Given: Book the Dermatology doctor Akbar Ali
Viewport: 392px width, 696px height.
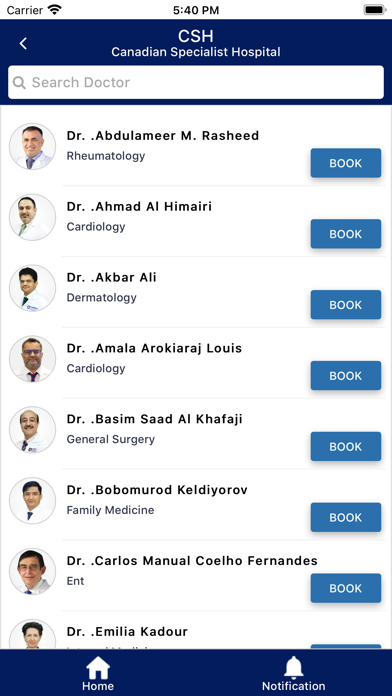Looking at the screenshot, I should (x=346, y=305).
